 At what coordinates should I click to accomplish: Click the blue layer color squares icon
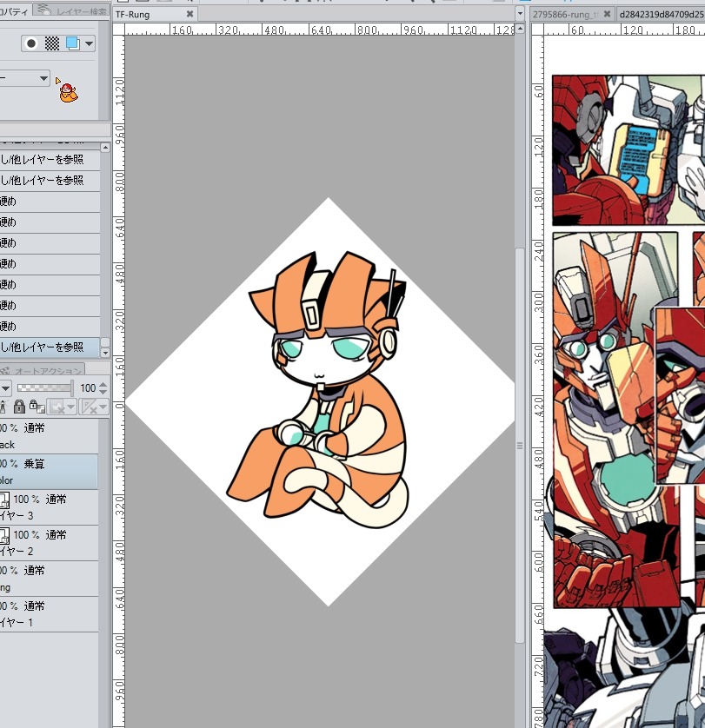pyautogui.click(x=72, y=43)
